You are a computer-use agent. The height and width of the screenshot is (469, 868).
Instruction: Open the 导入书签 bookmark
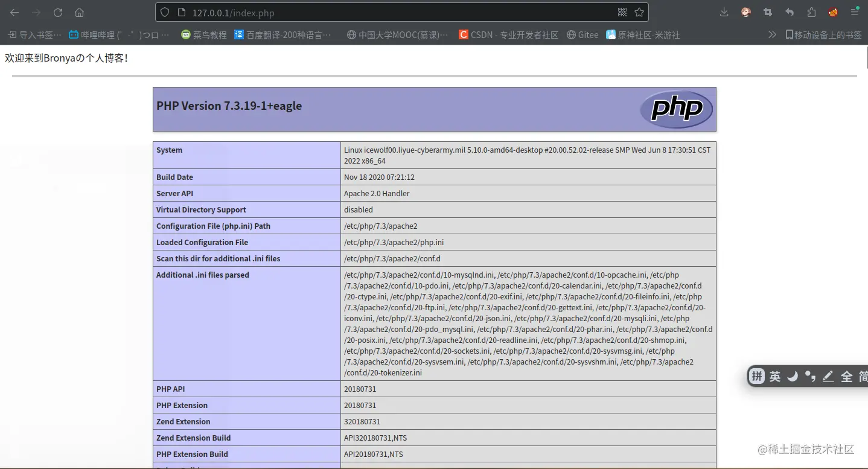click(x=35, y=35)
